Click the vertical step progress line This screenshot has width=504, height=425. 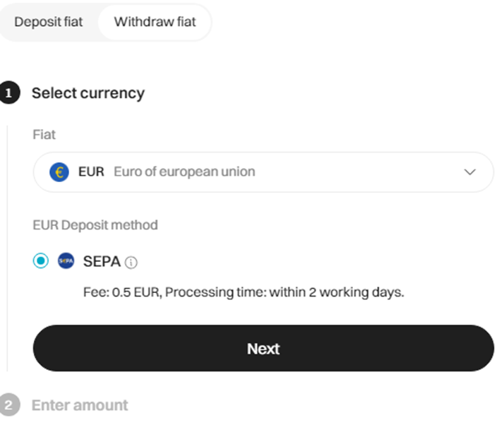[x=7, y=249]
